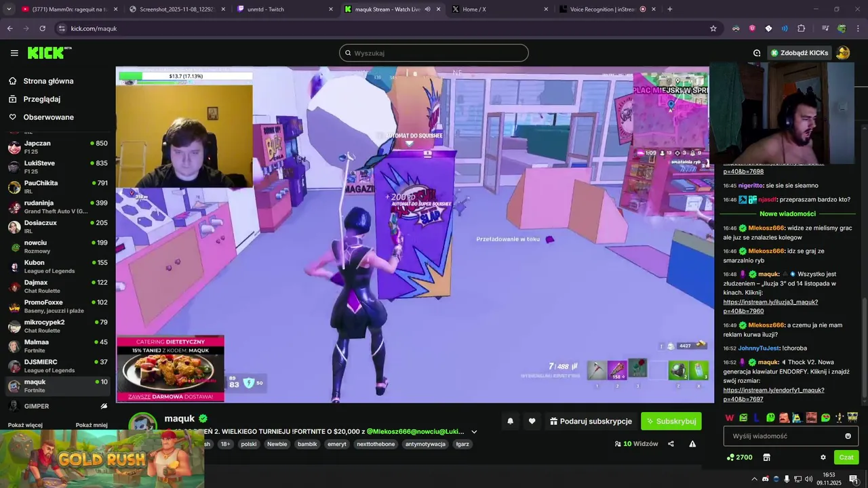Open nowciu channel in sidebar
Screen dimensions: 868x488
click(x=58, y=247)
